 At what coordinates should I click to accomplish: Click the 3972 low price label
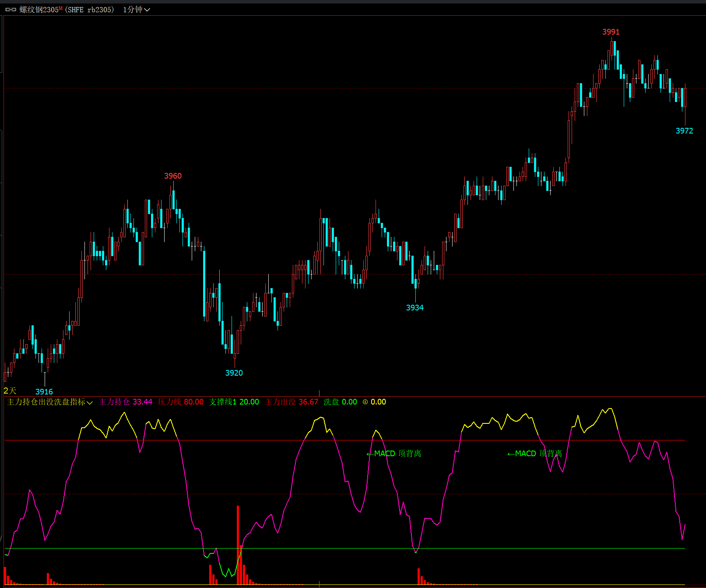pyautogui.click(x=685, y=131)
